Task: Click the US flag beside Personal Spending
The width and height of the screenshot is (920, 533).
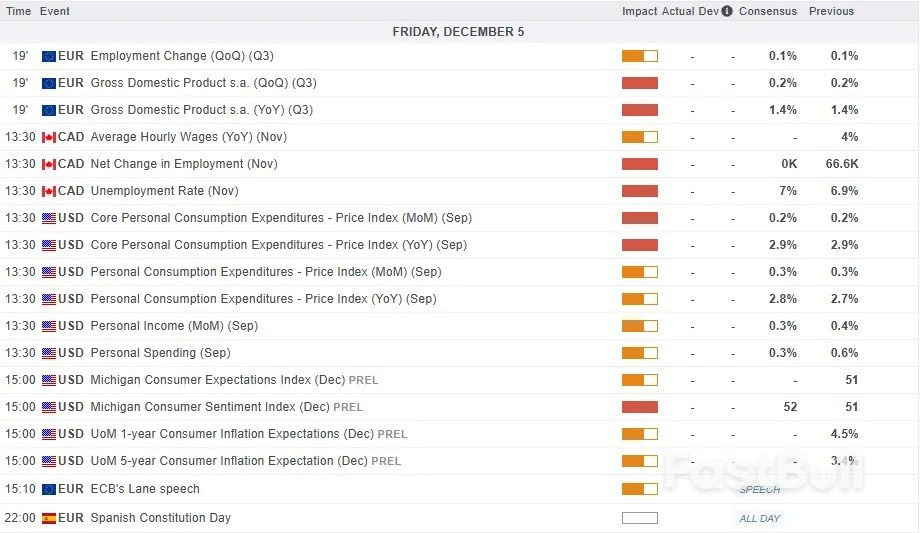Action: tap(48, 353)
